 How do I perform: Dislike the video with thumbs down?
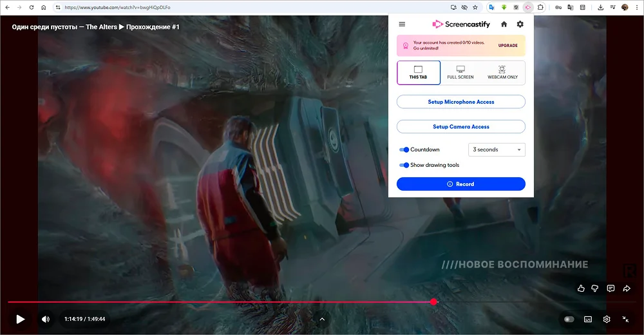[594, 288]
